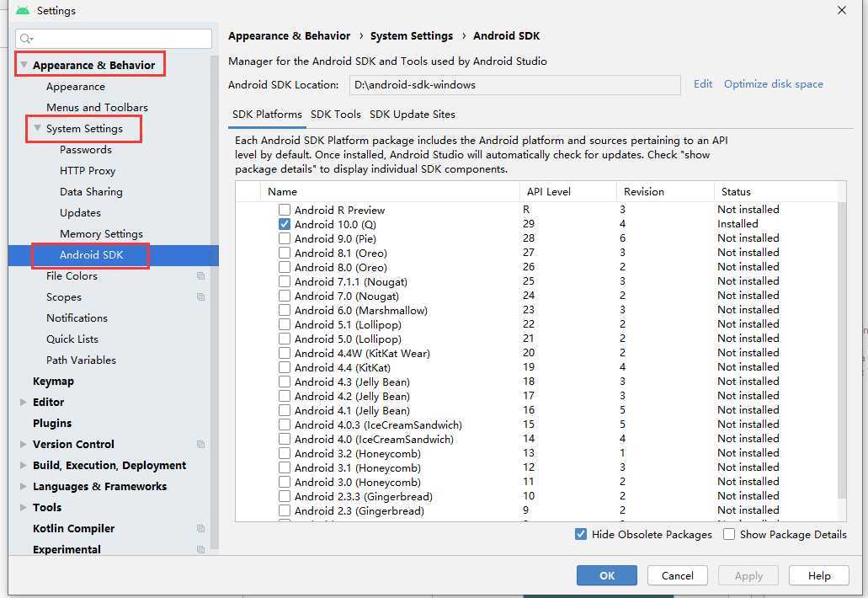The height and width of the screenshot is (598, 868).
Task: Click the Optimize disk space link
Action: tap(774, 83)
